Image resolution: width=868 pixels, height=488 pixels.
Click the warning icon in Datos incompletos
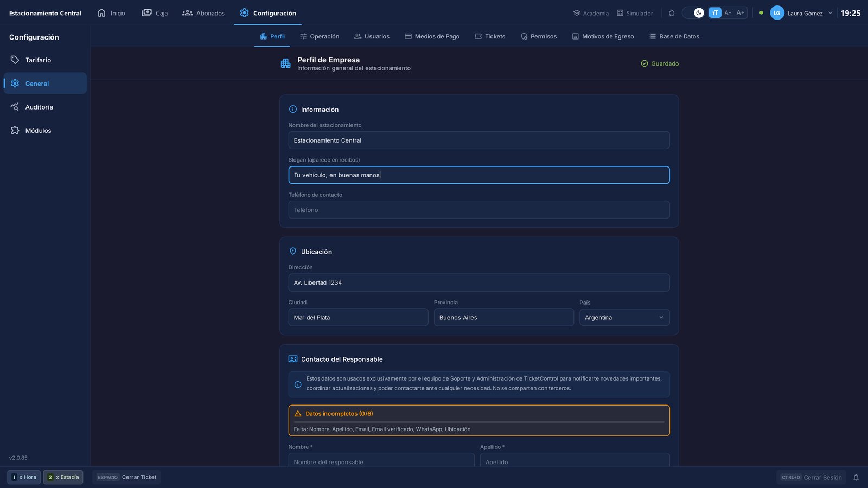pyautogui.click(x=298, y=414)
